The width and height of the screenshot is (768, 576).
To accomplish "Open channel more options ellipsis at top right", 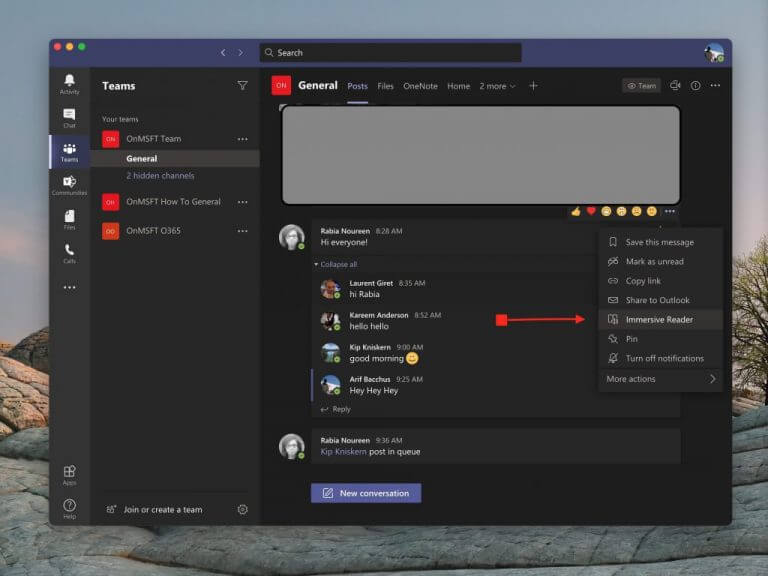I will [716, 86].
